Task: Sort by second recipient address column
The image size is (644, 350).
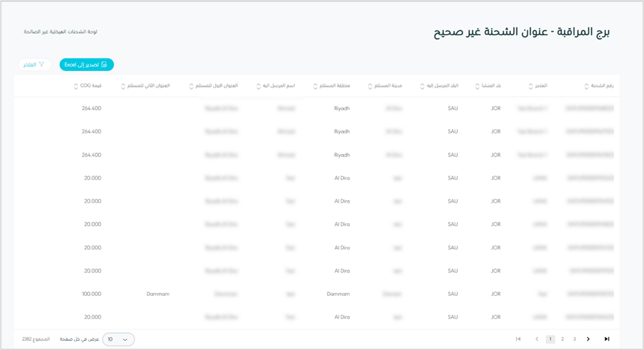Action: [x=123, y=86]
